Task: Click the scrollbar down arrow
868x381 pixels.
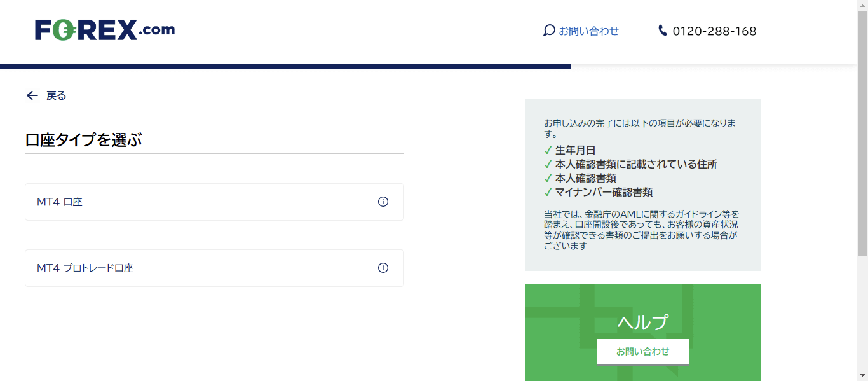Action: tap(863, 376)
